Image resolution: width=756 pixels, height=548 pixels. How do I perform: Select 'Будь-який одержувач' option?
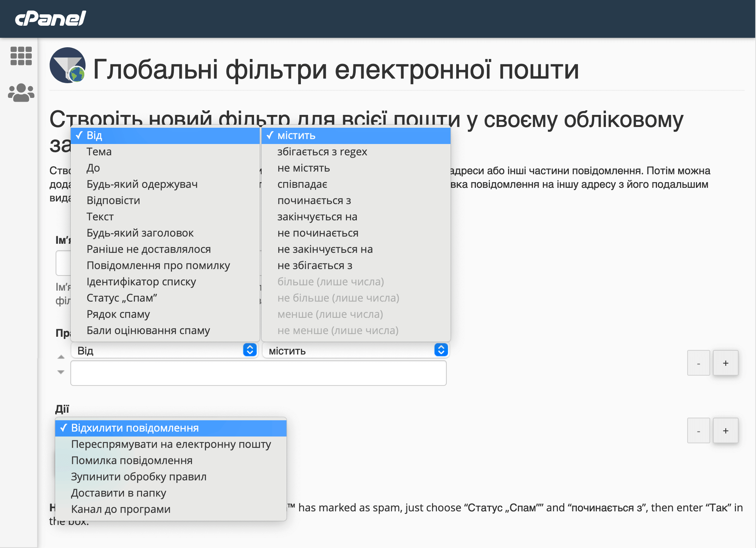point(165,184)
